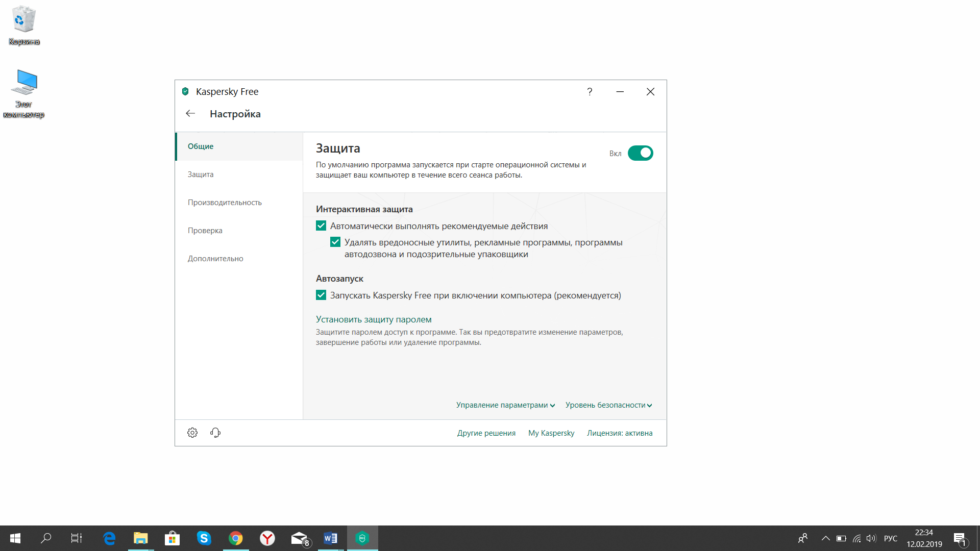Screen dimensions: 980x551
Task: Toggle the Защита switch off
Action: point(640,153)
